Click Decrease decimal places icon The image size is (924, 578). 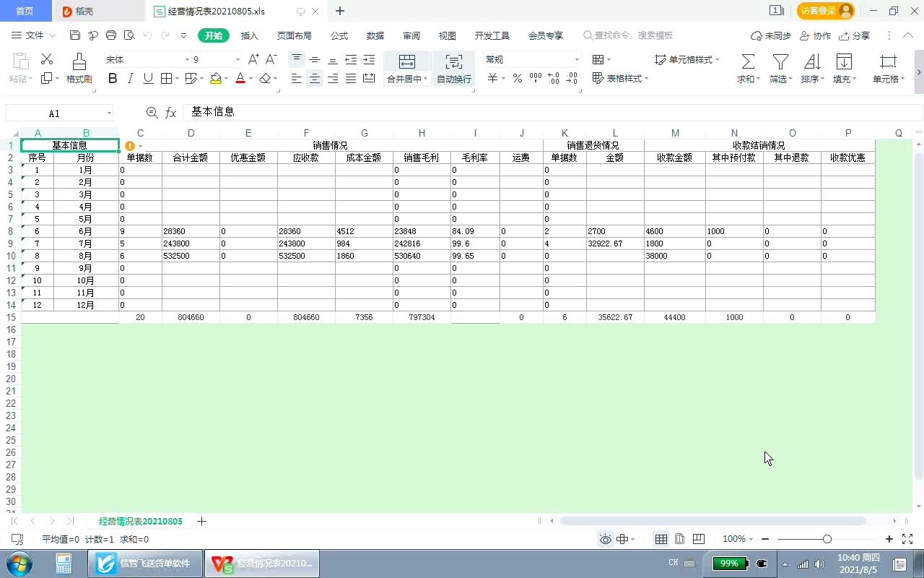click(572, 79)
